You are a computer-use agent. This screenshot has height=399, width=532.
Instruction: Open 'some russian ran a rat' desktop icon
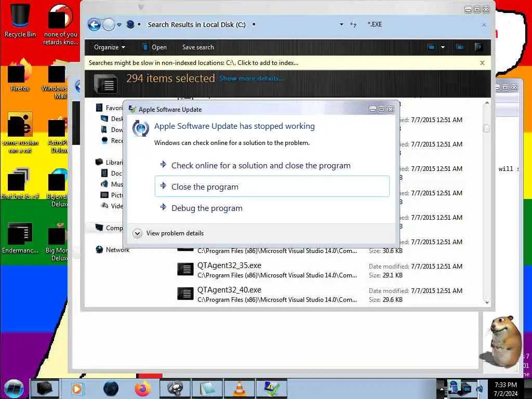(x=20, y=133)
